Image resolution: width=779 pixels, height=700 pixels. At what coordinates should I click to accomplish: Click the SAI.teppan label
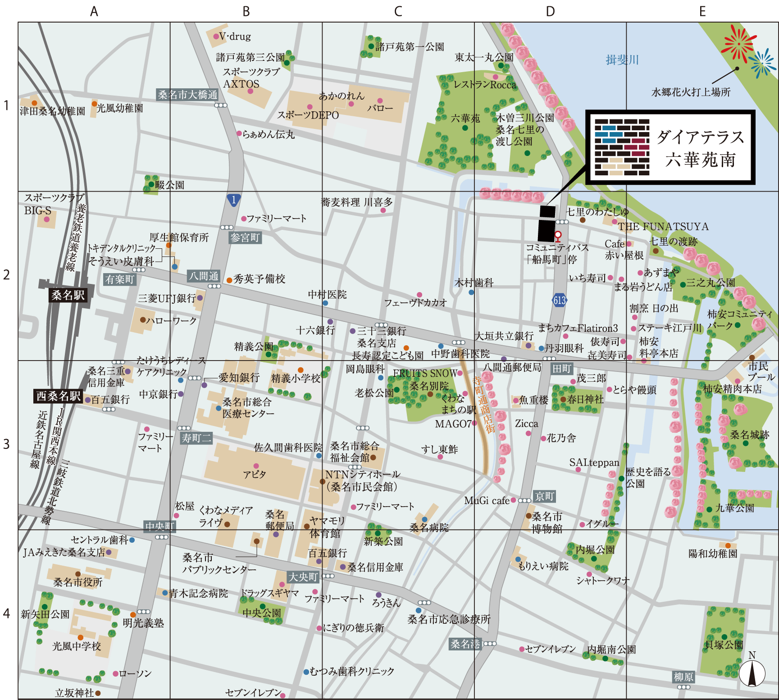click(594, 462)
